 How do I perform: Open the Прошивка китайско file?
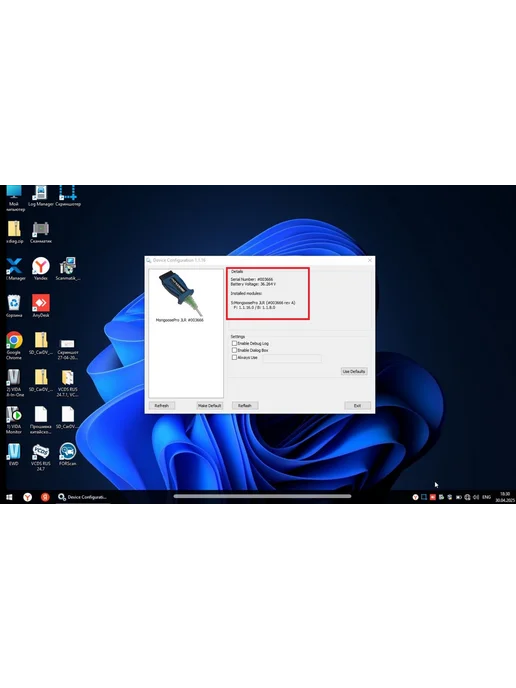coord(40,420)
